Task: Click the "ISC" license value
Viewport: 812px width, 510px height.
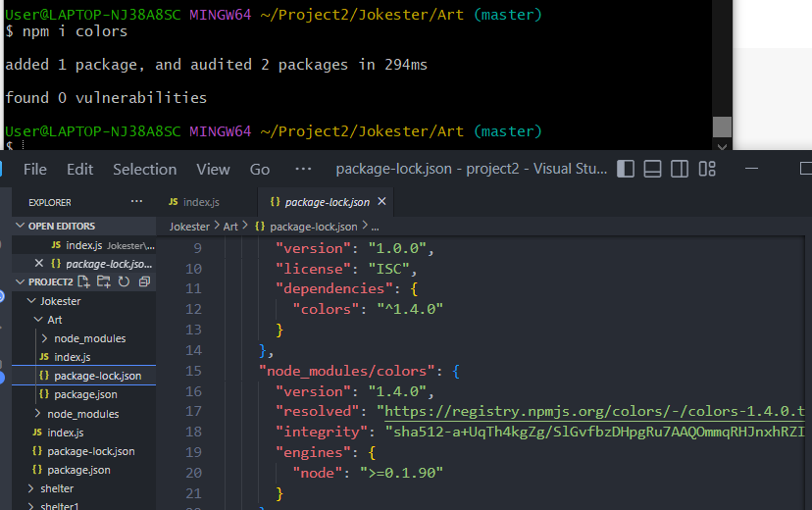Action: click(388, 269)
